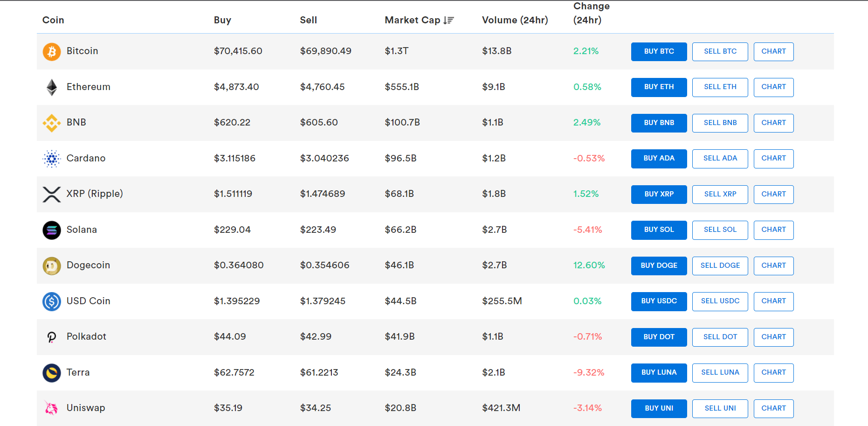Click the BUY SOL button
Screen dimensions: 868x426
tap(659, 230)
